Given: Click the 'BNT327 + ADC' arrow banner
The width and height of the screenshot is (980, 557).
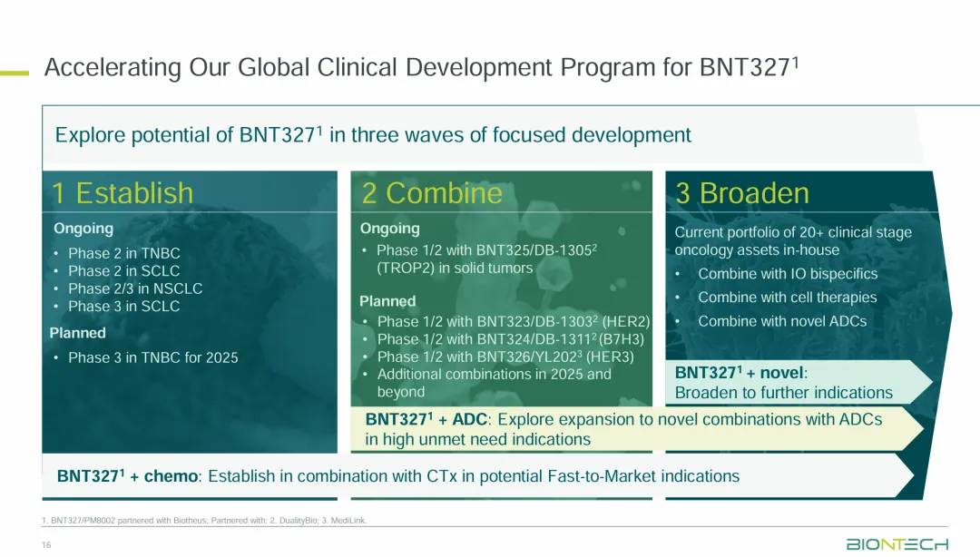Looking at the screenshot, I should [x=626, y=428].
